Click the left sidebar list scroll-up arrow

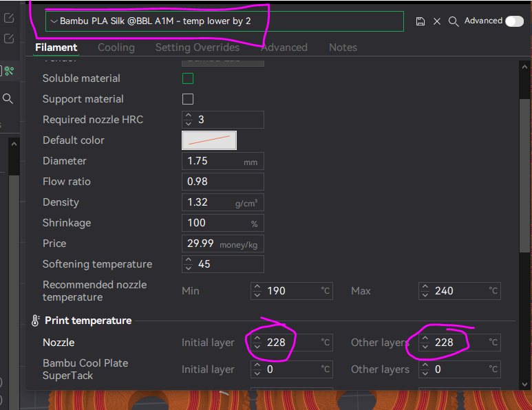(14, 144)
